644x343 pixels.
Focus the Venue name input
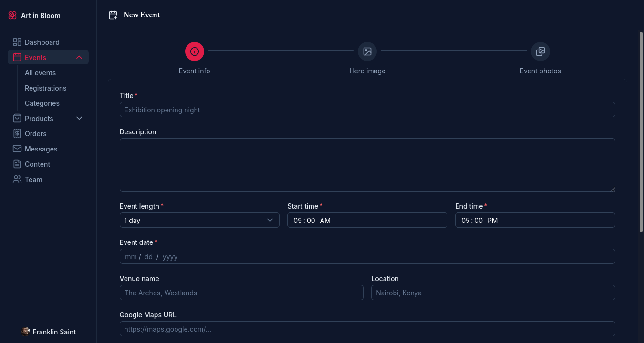pos(241,293)
